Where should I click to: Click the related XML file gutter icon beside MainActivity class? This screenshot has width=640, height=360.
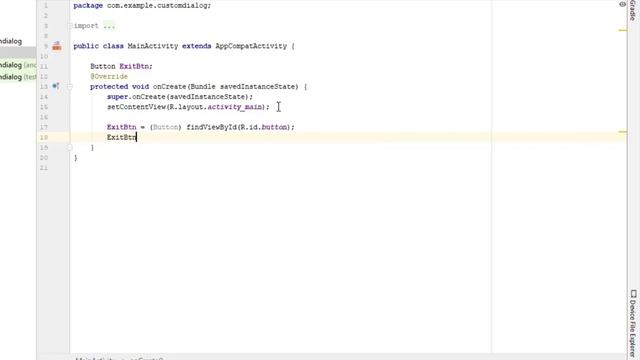[x=57, y=46]
